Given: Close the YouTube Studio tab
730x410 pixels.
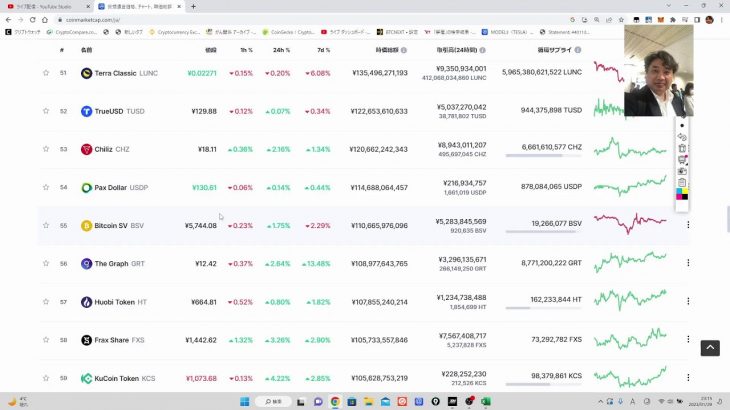Looking at the screenshot, I should 88,7.
